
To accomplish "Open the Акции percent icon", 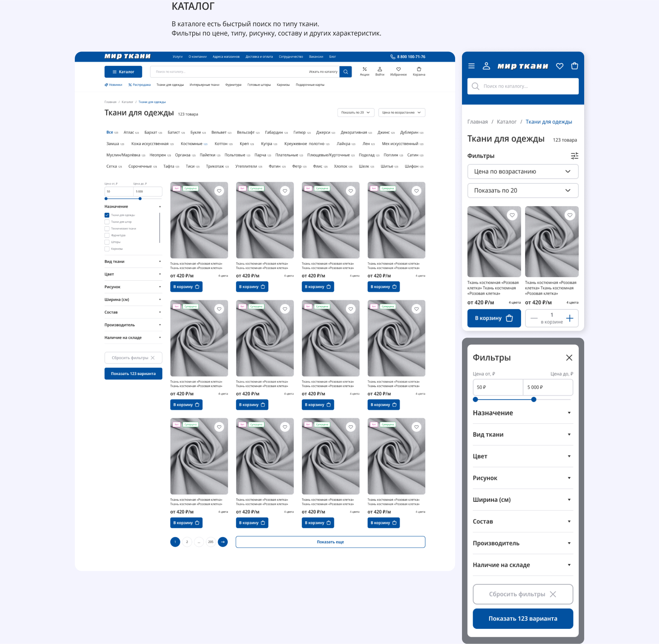I will 365,71.
